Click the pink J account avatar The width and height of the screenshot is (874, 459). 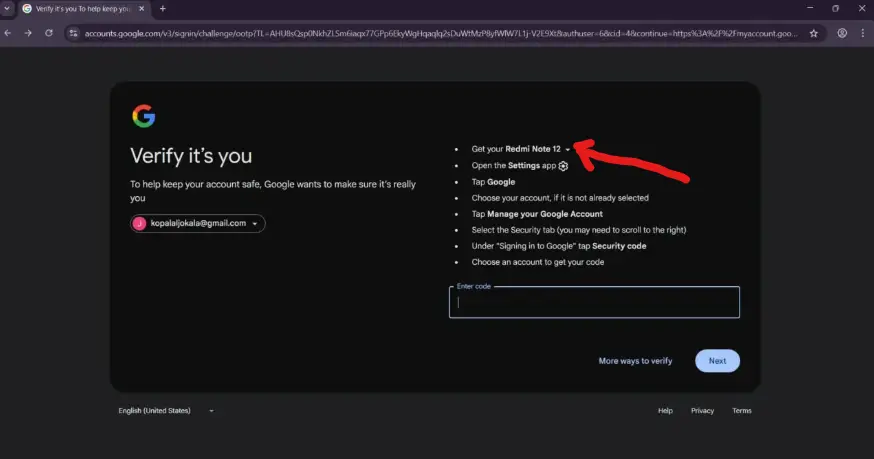tap(139, 223)
